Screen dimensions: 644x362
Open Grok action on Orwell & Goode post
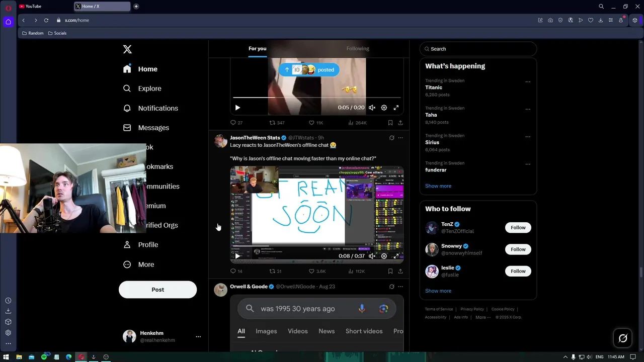[x=391, y=287]
